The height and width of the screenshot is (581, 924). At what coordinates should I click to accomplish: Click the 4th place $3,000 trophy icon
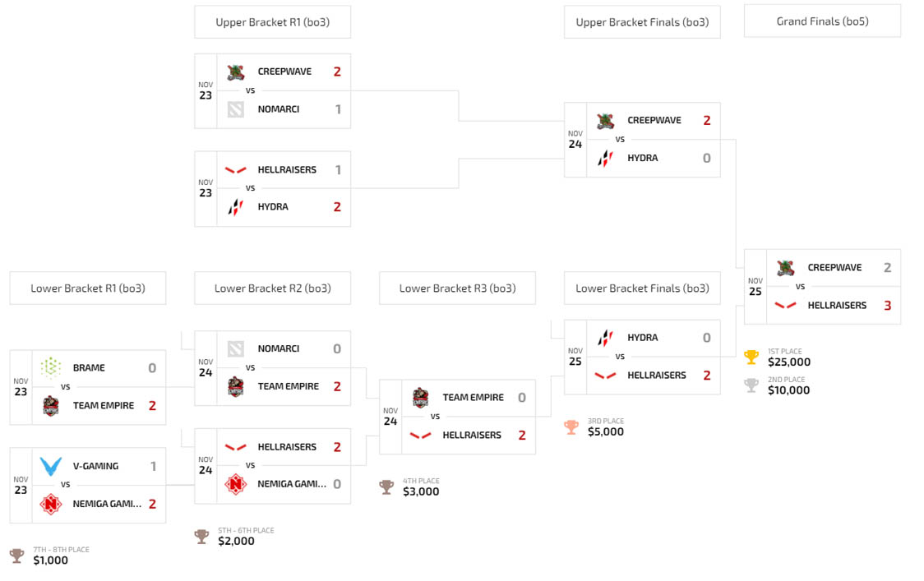386,486
